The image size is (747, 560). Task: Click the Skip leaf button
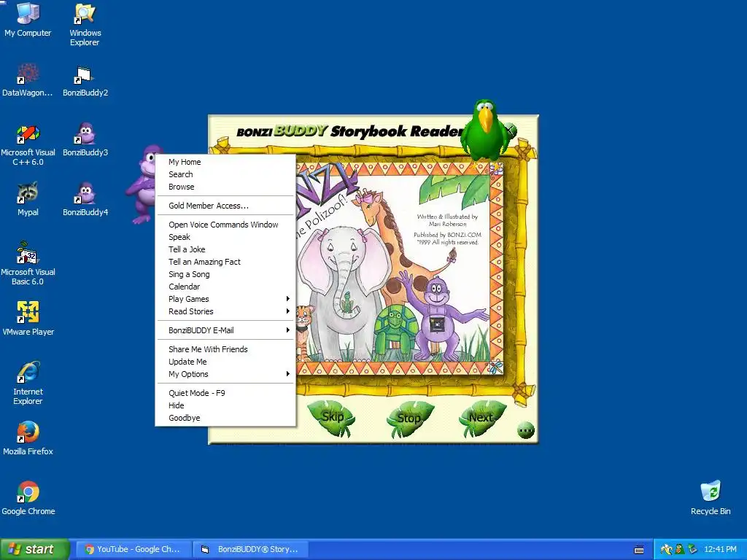pyautogui.click(x=332, y=418)
